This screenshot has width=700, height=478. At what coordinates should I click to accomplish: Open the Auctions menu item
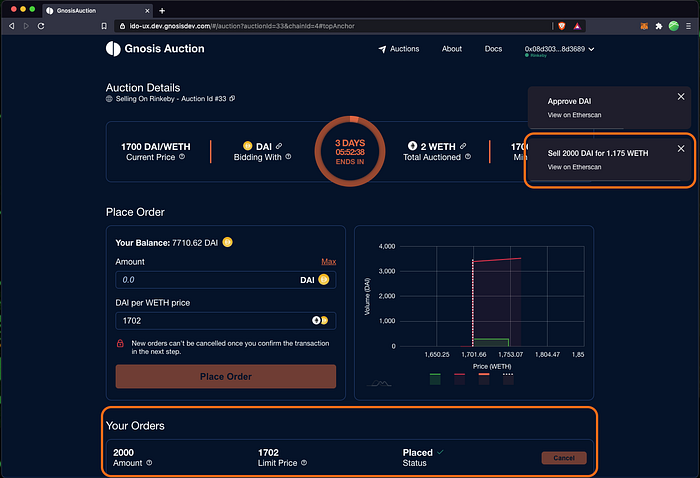coord(399,49)
